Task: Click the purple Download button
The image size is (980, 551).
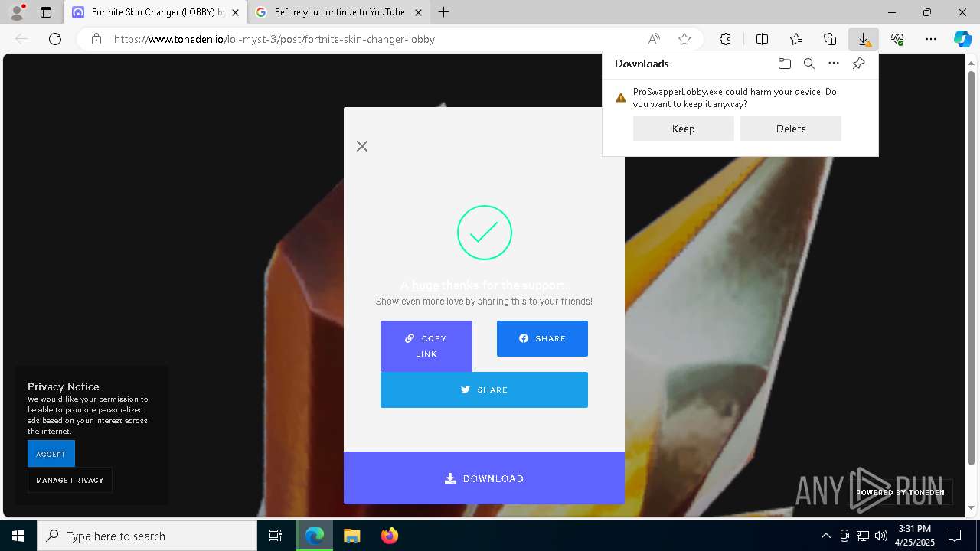Action: pyautogui.click(x=484, y=478)
